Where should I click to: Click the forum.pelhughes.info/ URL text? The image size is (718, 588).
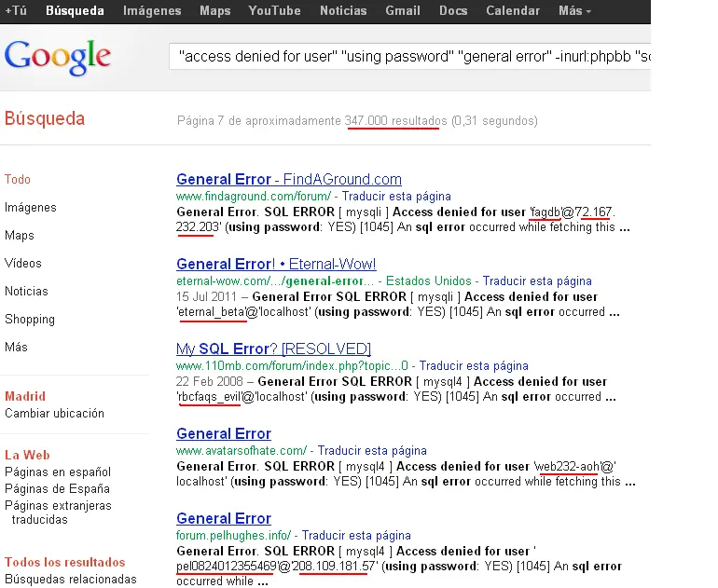(x=233, y=536)
